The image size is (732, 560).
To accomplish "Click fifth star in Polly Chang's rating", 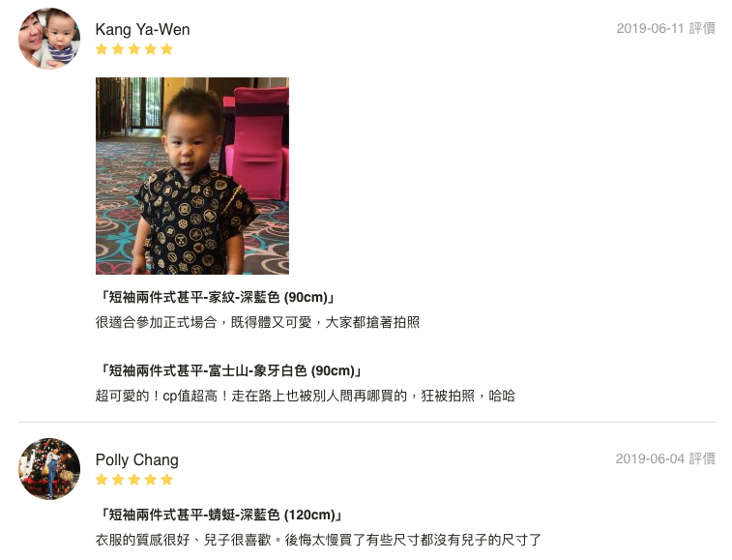I will point(166,480).
